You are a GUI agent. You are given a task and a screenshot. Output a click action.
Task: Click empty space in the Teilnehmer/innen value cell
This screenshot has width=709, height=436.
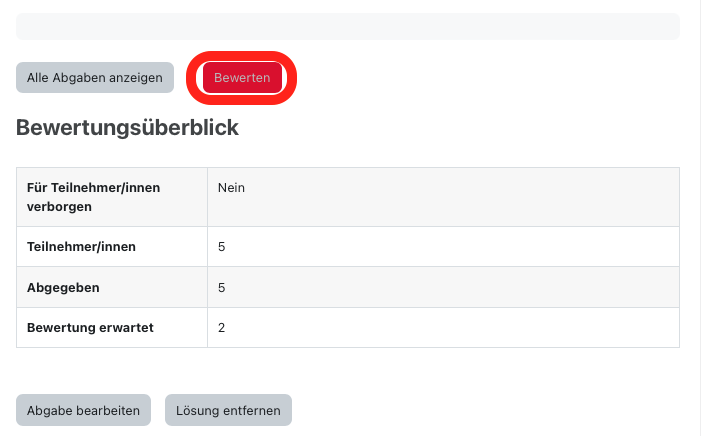pyautogui.click(x=450, y=246)
